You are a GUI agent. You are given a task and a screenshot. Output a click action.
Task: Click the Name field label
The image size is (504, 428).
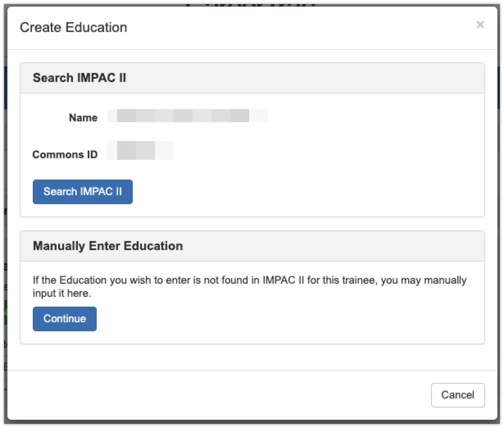(83, 118)
